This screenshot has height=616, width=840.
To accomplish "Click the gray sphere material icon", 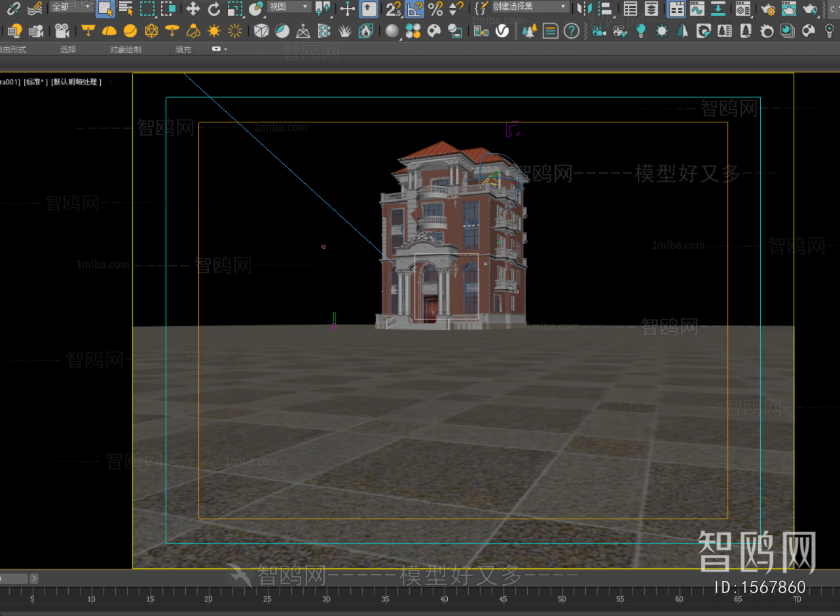I will tap(392, 31).
